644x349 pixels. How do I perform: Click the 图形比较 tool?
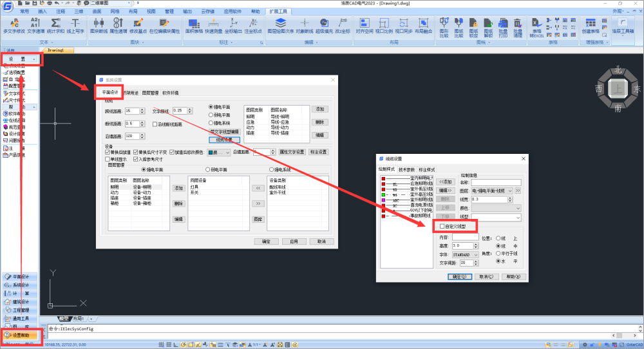[x=444, y=27]
